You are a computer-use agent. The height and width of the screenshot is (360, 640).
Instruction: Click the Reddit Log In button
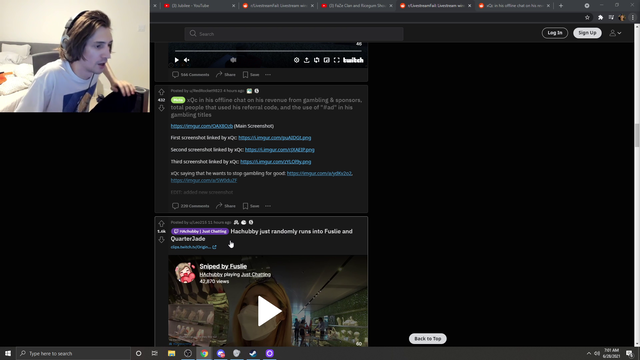tap(555, 33)
